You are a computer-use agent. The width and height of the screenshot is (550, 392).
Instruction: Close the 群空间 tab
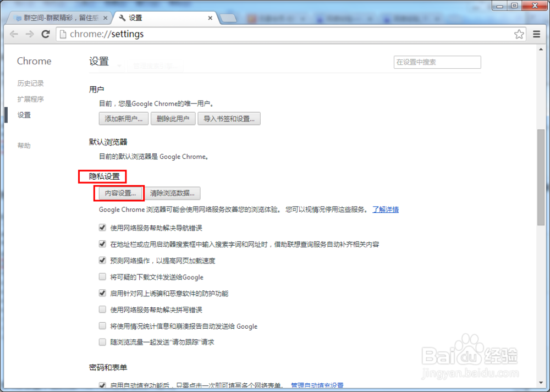105,17
